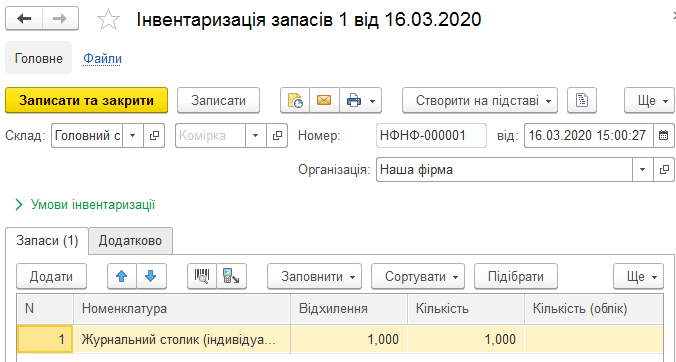This screenshot has height=362, width=676.
Task: Click the Кількість column header
Action: tap(466, 309)
